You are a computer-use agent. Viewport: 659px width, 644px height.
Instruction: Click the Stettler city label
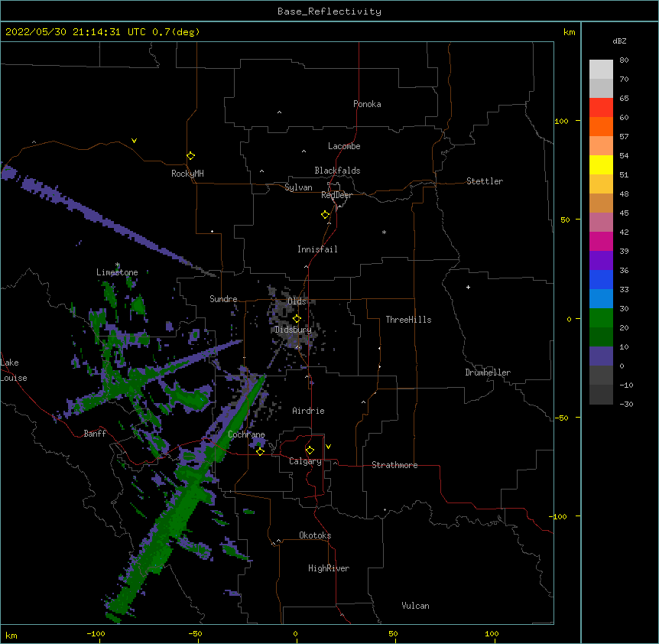(x=485, y=181)
